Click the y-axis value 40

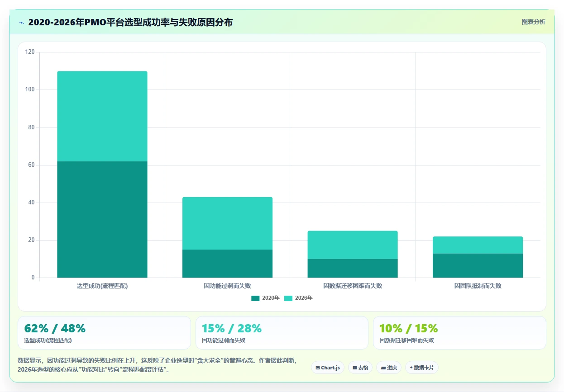[x=31, y=203]
